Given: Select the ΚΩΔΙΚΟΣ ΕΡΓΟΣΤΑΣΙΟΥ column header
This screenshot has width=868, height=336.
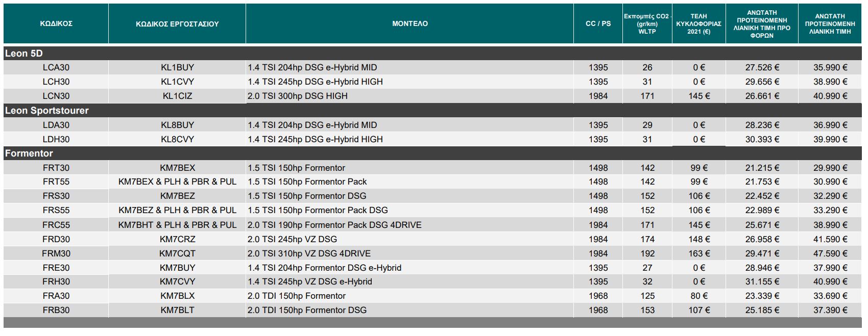Looking at the screenshot, I should pyautogui.click(x=177, y=24).
